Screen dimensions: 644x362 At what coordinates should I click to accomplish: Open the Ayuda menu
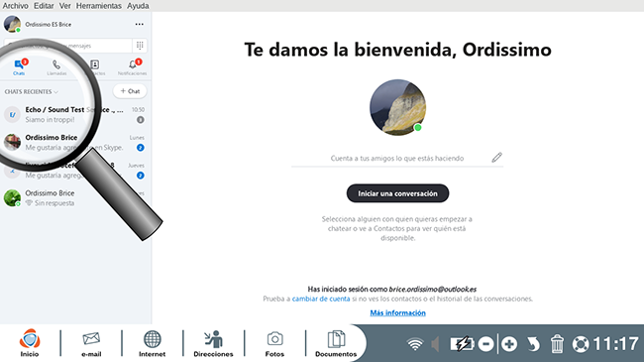pyautogui.click(x=138, y=6)
